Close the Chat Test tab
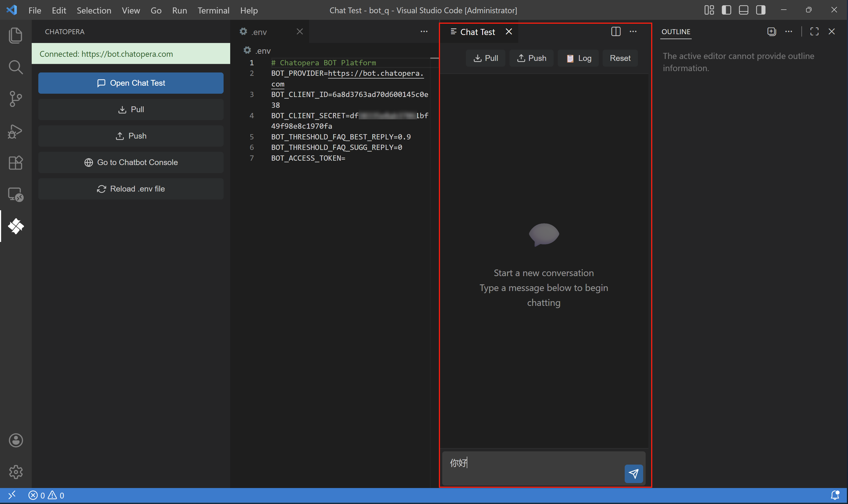Image resolution: width=848 pixels, height=504 pixels. (509, 32)
